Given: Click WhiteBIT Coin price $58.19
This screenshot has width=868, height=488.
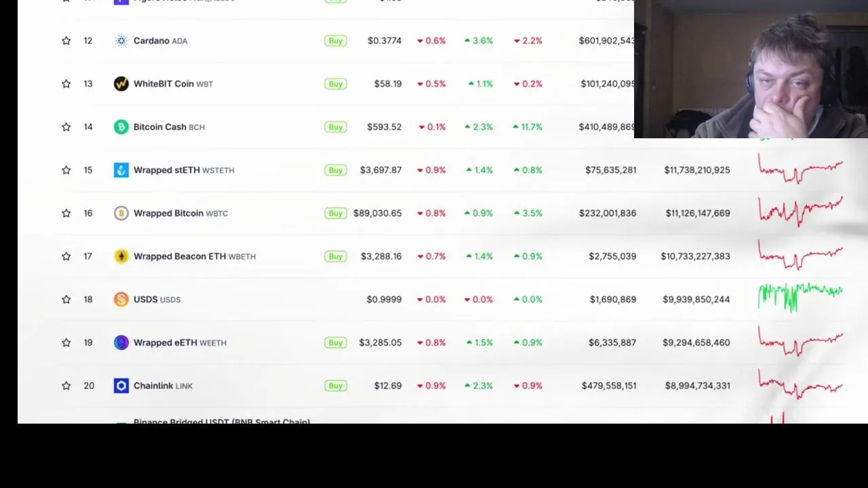Looking at the screenshot, I should 388,84.
